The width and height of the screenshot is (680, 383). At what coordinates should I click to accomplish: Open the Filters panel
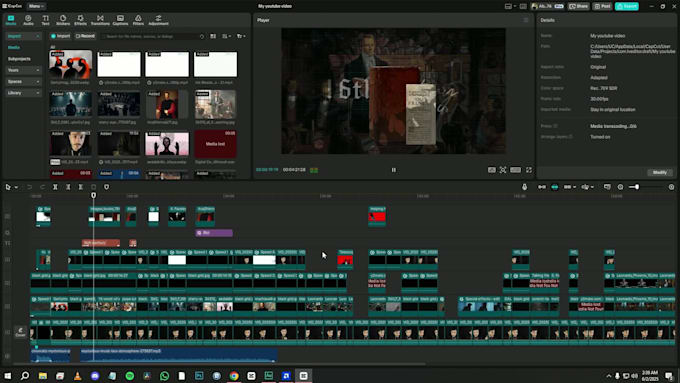[x=138, y=20]
